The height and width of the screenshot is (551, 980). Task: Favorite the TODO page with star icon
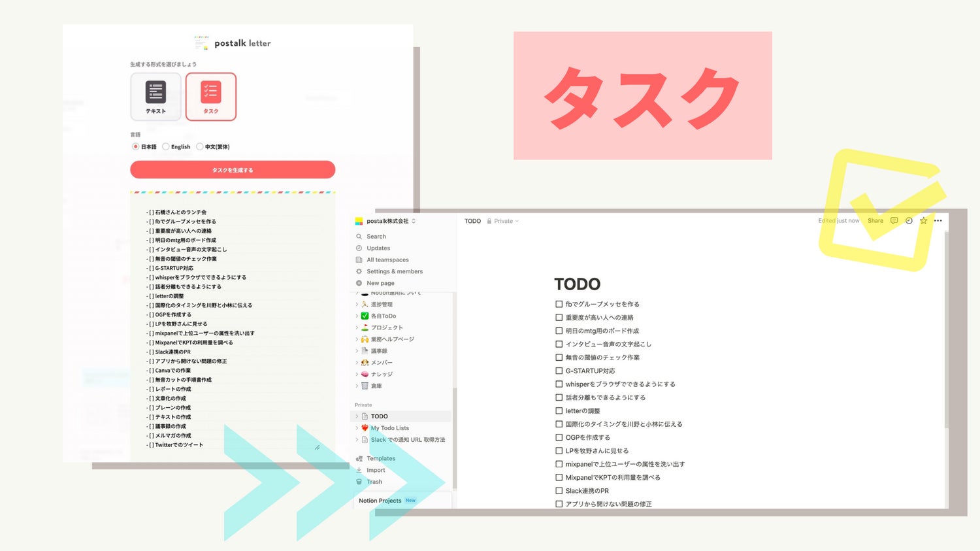coord(923,221)
